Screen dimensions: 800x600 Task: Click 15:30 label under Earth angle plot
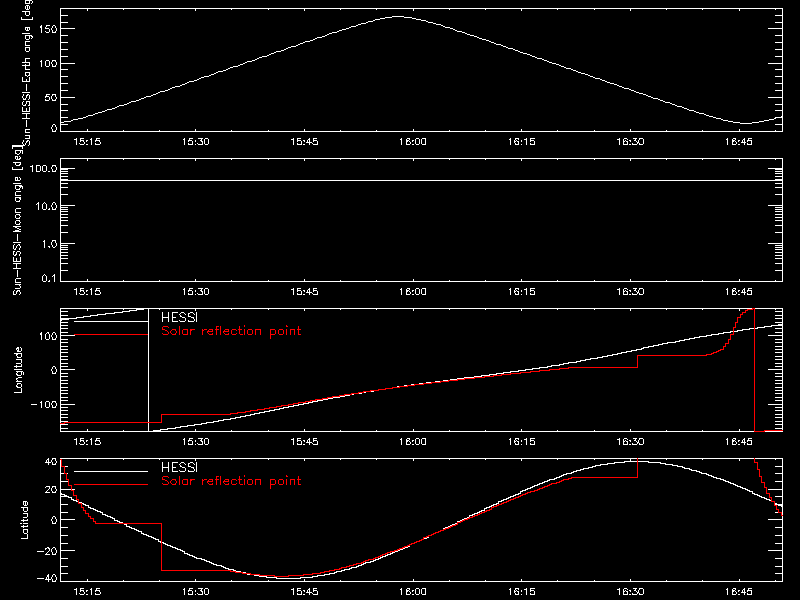[x=195, y=142]
